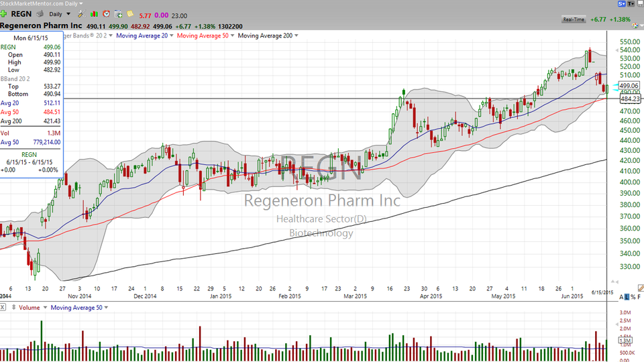Click the Avg 20 value 512.11 in data box
Screen dimensions: 644x362
[x=52, y=103]
